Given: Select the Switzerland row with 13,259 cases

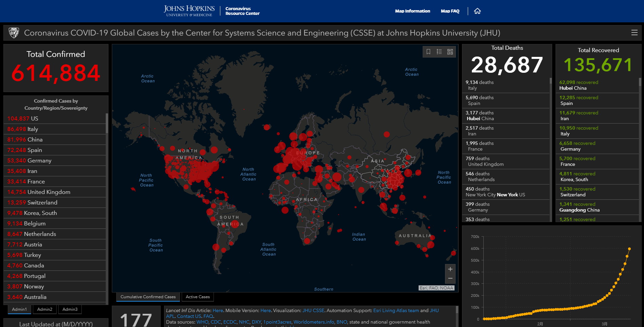Looking at the screenshot, I should click(55, 202).
